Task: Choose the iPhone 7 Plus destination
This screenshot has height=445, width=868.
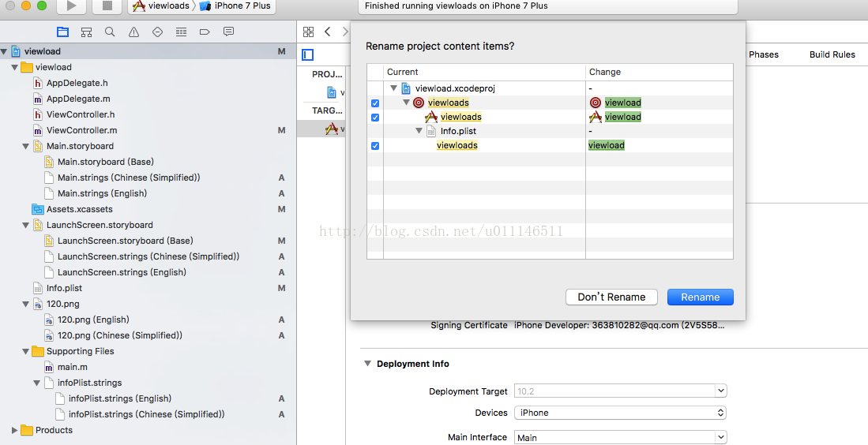Action: tap(235, 6)
